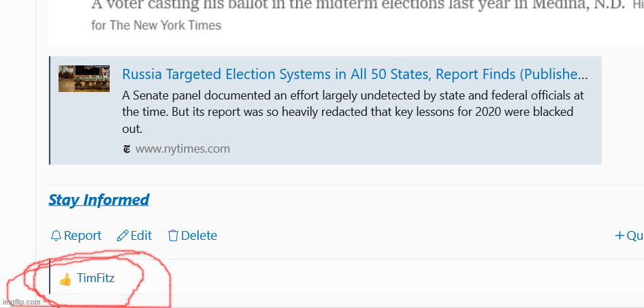Click the imgflip.com watermark
This screenshot has height=308, width=644.
(22, 302)
